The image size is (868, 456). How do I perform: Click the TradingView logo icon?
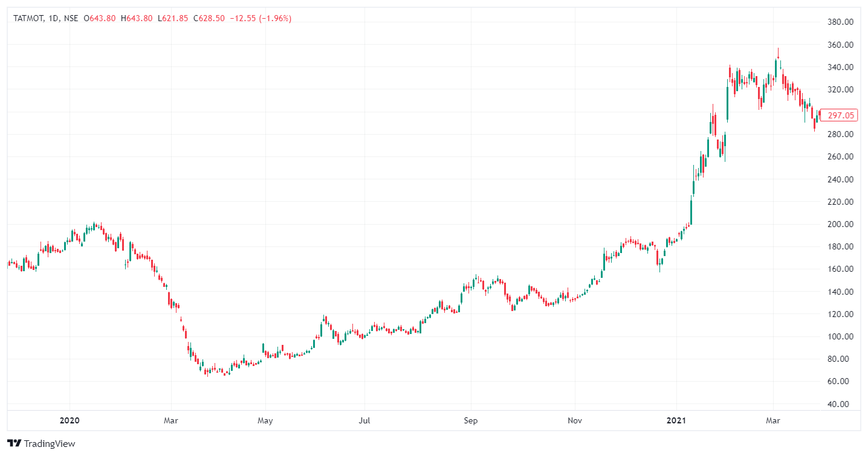[15, 443]
